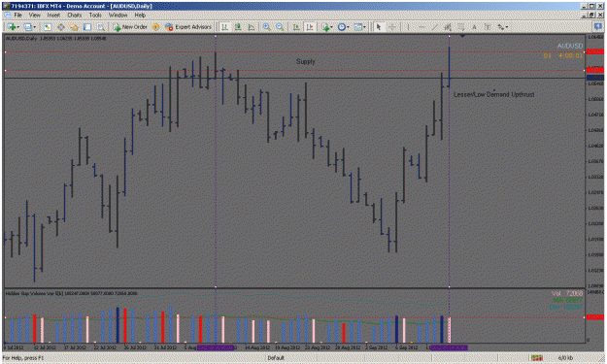
Task: Toggle Chart Shift from right border
Action: point(310,27)
